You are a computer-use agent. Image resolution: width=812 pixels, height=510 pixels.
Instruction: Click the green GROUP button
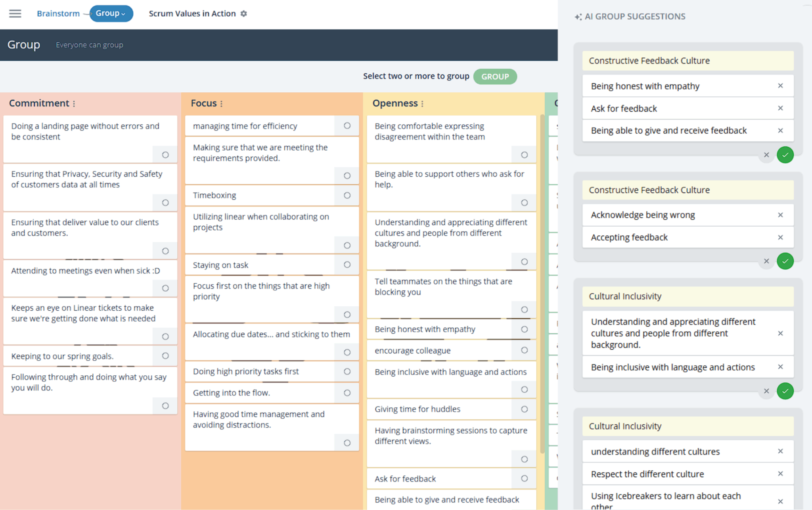[x=495, y=76]
